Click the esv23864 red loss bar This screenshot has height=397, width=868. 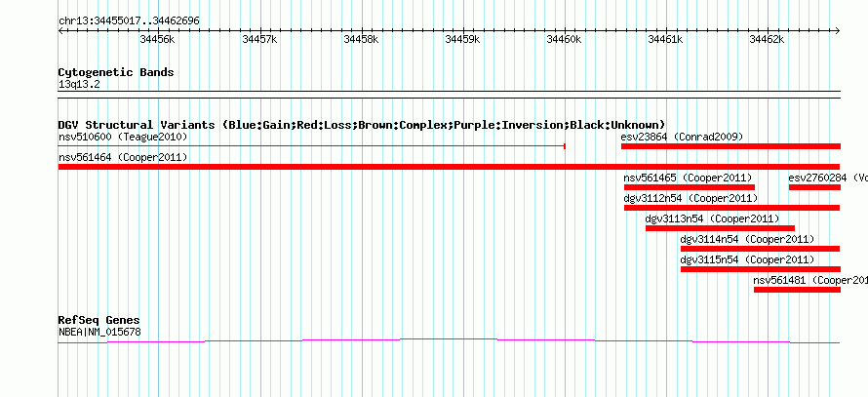click(730, 146)
